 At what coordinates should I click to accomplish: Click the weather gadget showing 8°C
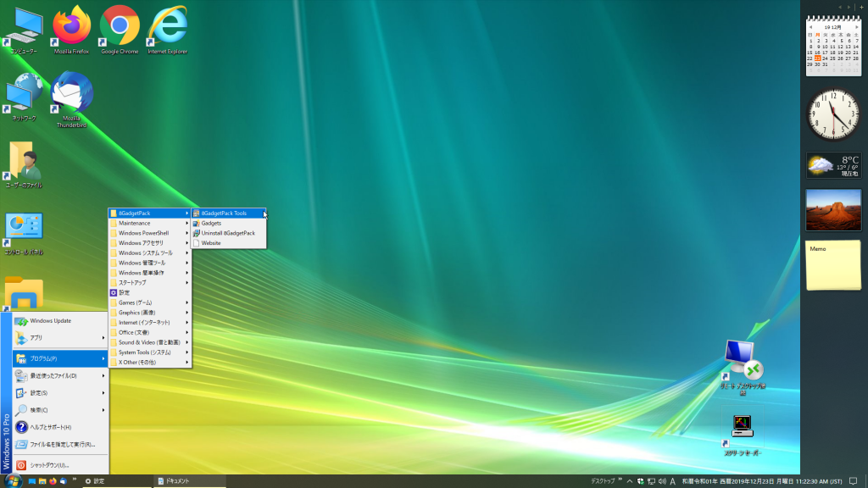(833, 165)
